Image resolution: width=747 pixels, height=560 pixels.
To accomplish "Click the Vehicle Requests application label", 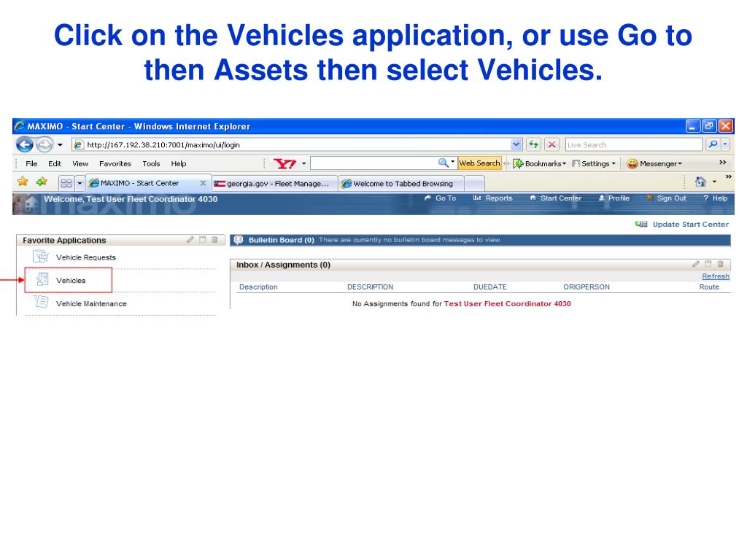I will click(x=86, y=257).
